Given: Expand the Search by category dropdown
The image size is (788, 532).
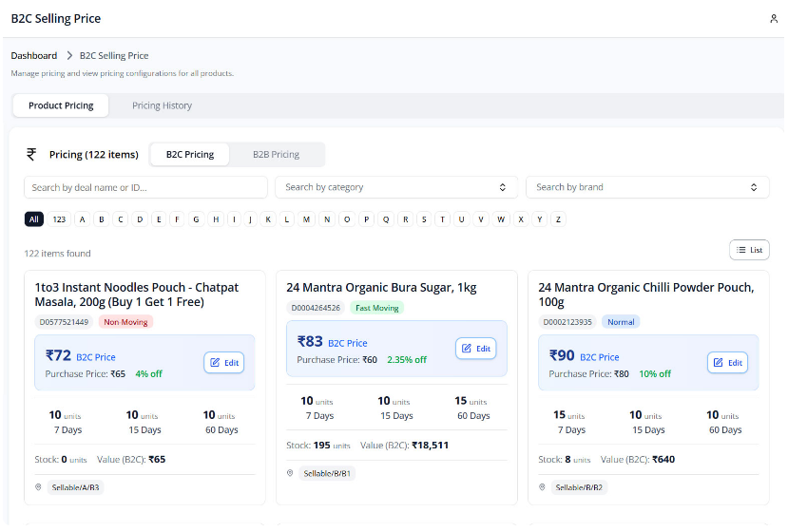Looking at the screenshot, I should 396,187.
